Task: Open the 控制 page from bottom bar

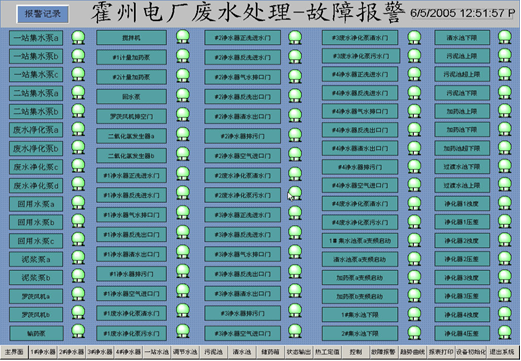Action: (356, 352)
